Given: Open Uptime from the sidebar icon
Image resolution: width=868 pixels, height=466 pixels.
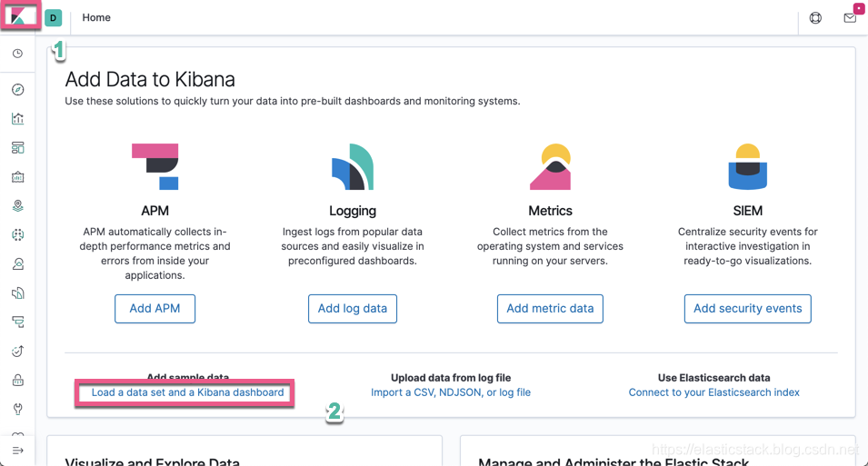Looking at the screenshot, I should (x=17, y=351).
